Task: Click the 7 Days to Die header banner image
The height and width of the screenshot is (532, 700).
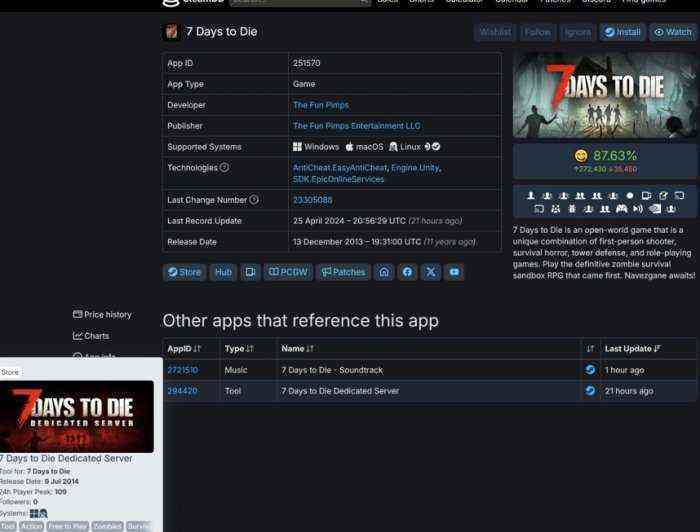Action: [604, 95]
